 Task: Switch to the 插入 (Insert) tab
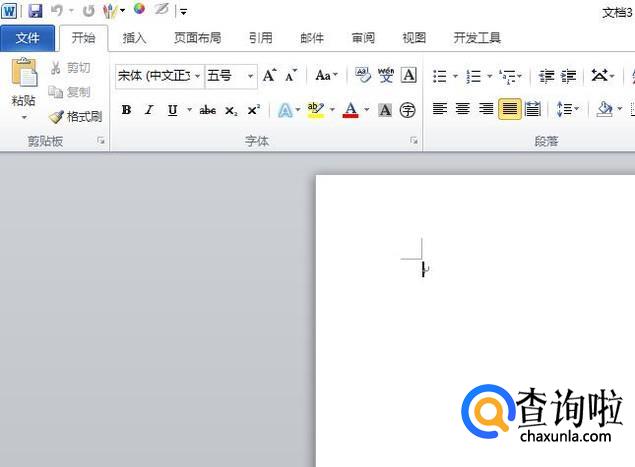tap(134, 38)
